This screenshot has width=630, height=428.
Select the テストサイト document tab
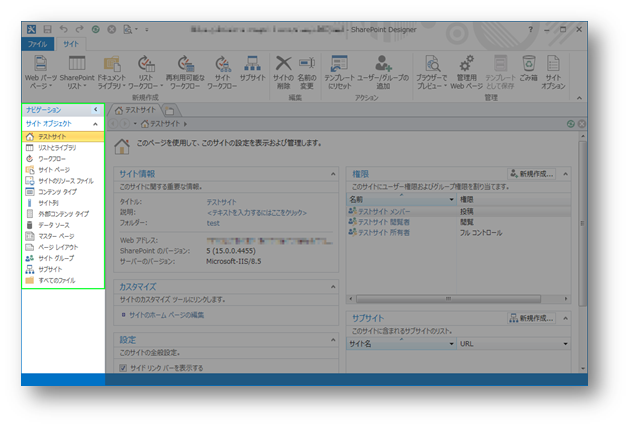(139, 109)
